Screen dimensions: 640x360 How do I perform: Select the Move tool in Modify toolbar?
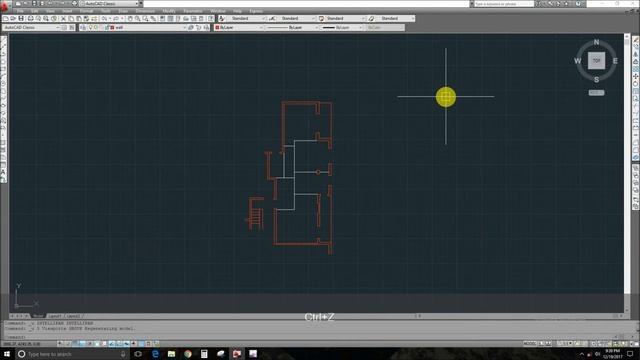636,76
